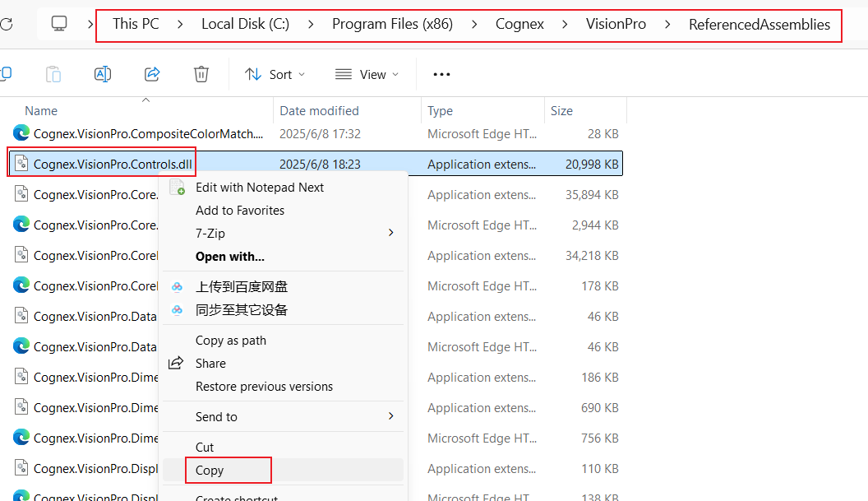Click the sync to other devices icon

click(178, 310)
